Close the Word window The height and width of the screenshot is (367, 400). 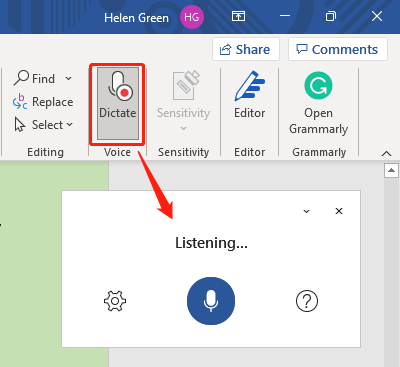coord(377,16)
